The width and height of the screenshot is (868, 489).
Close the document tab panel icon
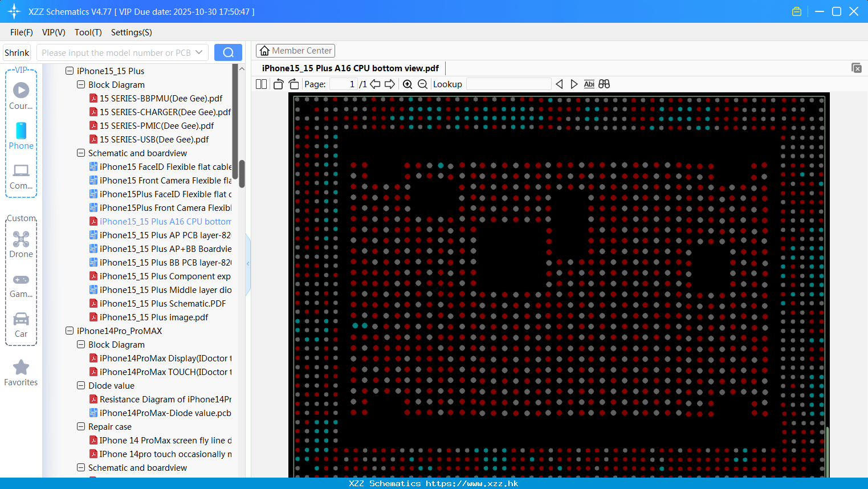[x=856, y=68]
